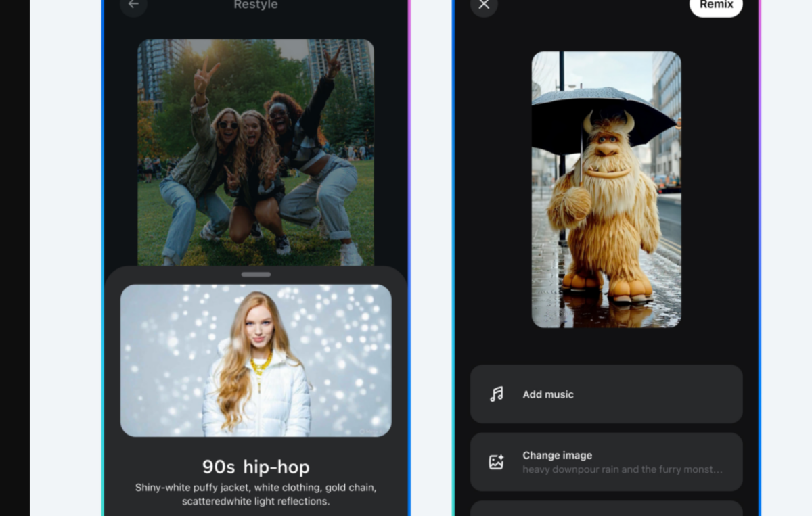
Task: Tap the back arrow on Restyle screen
Action: pos(133,5)
